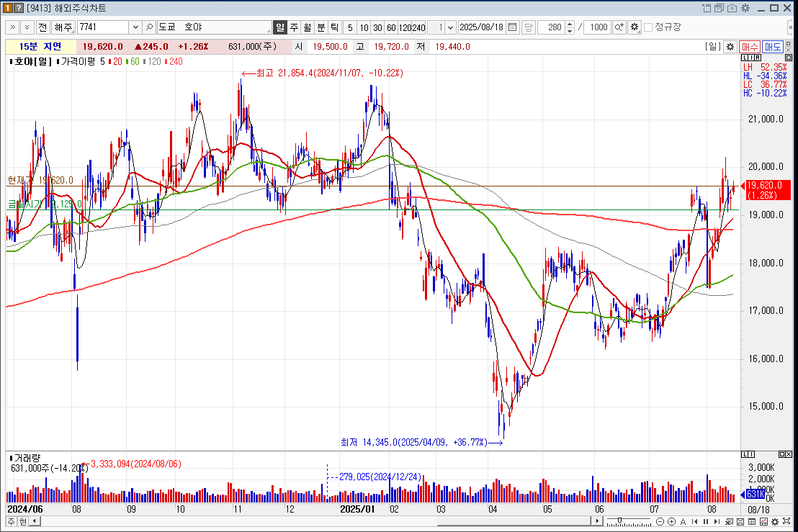Image resolution: width=798 pixels, height=532 pixels.
Task: Select the 60 minute interval
Action: pyautogui.click(x=391, y=27)
